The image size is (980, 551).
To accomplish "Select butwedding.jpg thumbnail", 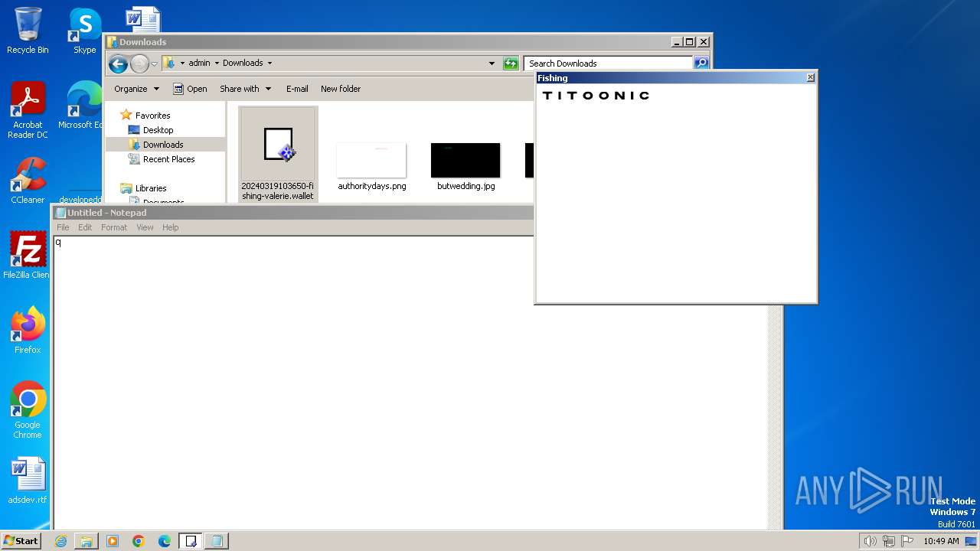I will [x=465, y=167].
